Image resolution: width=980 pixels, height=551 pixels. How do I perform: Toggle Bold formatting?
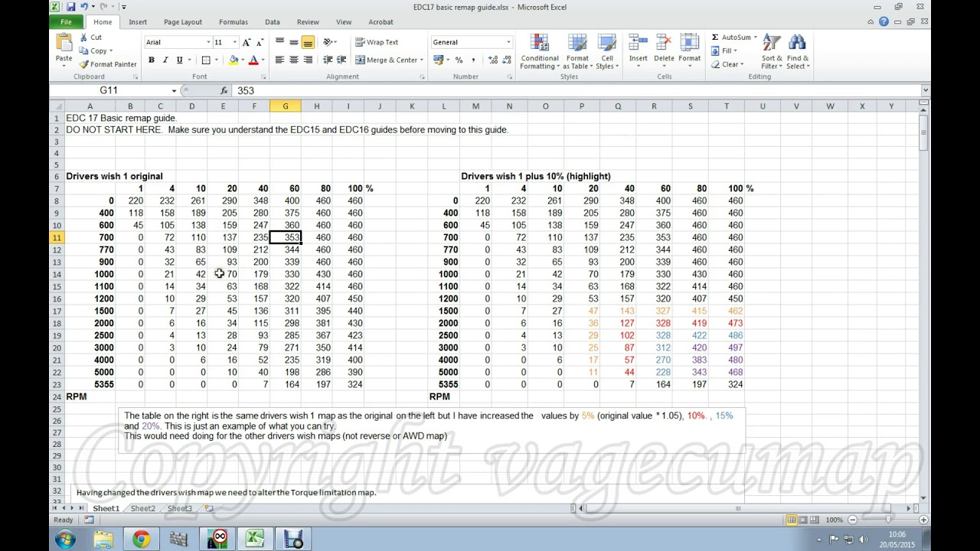152,60
